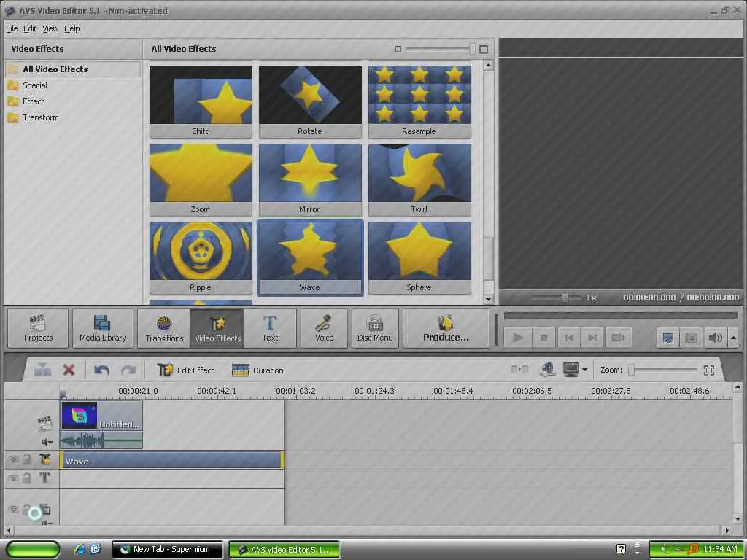Toggle visibility of the video effects track
This screenshot has height=560, width=747.
click(13, 459)
